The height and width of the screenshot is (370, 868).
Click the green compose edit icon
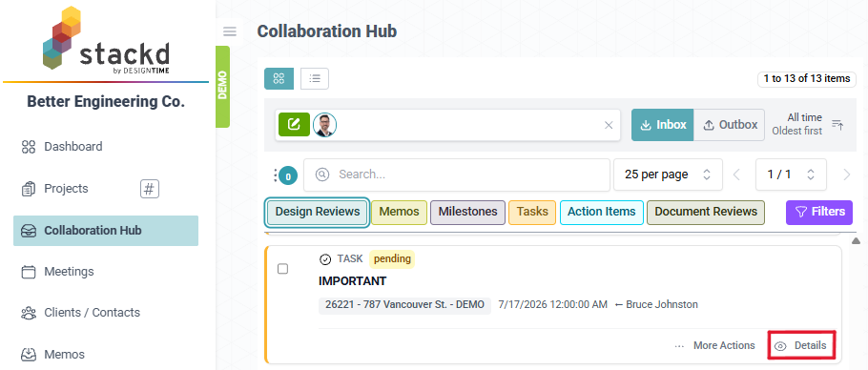pyautogui.click(x=294, y=124)
